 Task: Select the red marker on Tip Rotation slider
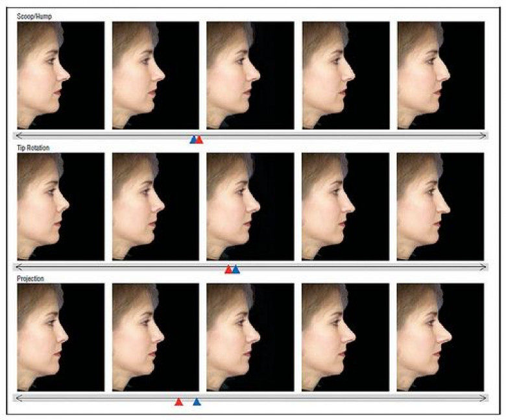228,269
